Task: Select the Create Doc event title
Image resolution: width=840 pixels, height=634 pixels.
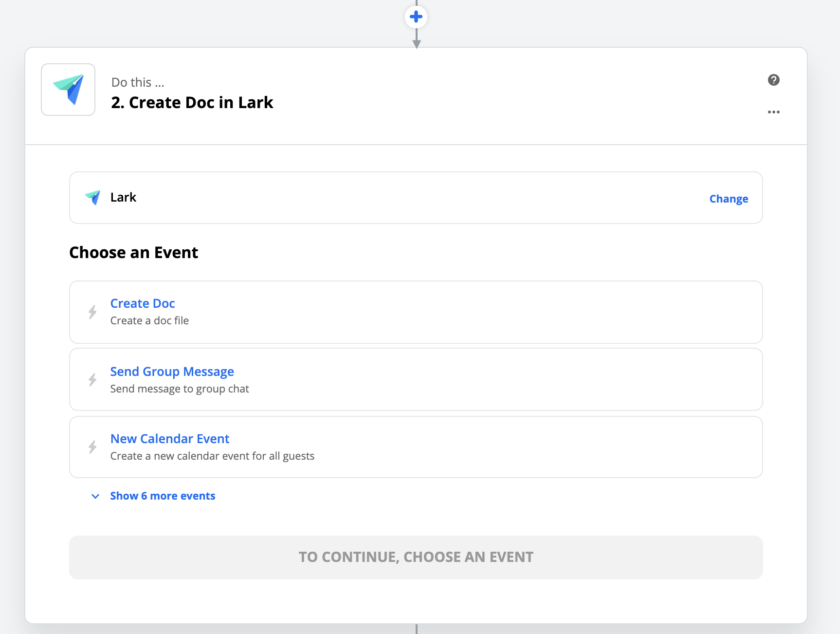Action: (143, 303)
